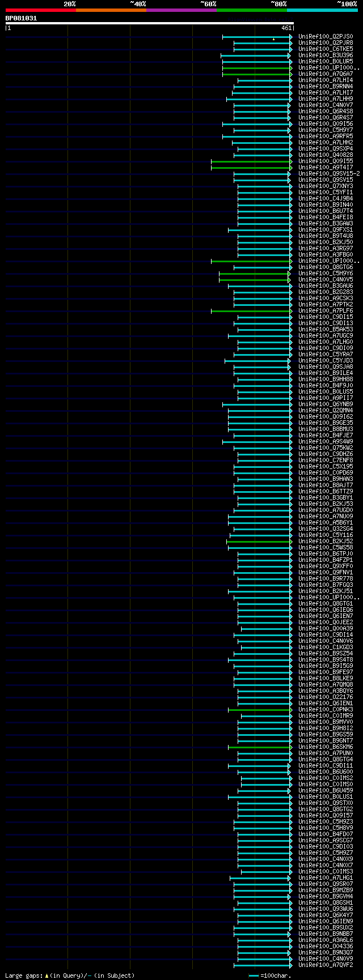The width and height of the screenshot is (363, 980).
Task: Click the label UniRef100_Q9FXS1
Action: click(326, 229)
